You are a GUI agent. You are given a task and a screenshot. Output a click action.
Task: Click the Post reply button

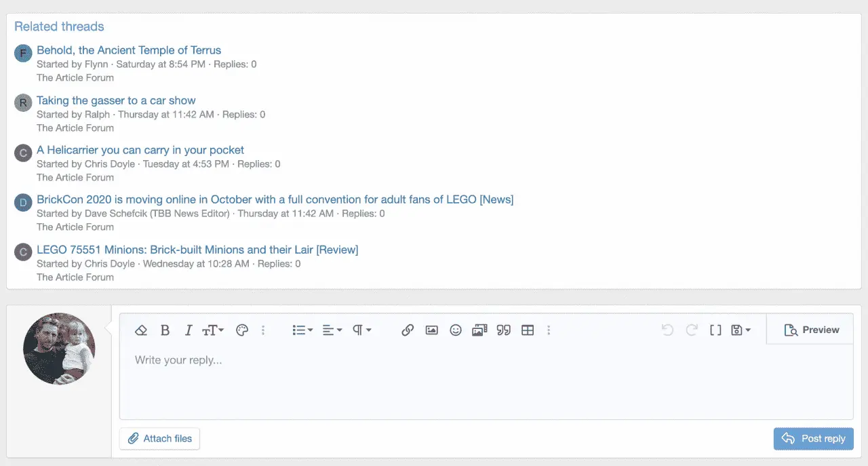click(813, 438)
